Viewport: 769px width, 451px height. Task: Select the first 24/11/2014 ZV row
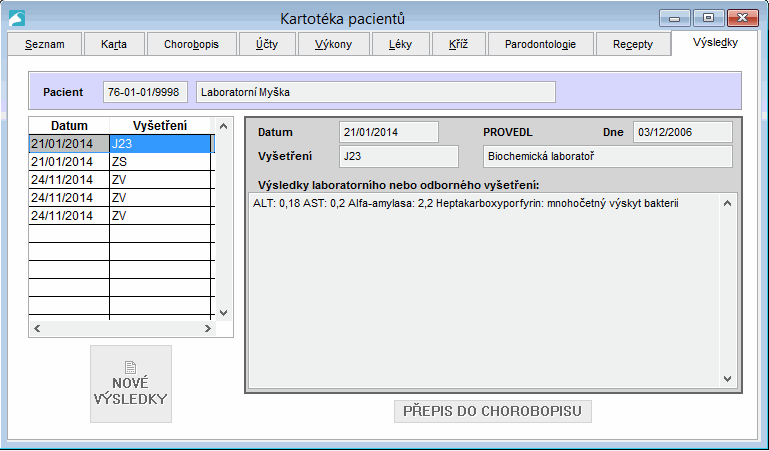(x=120, y=179)
